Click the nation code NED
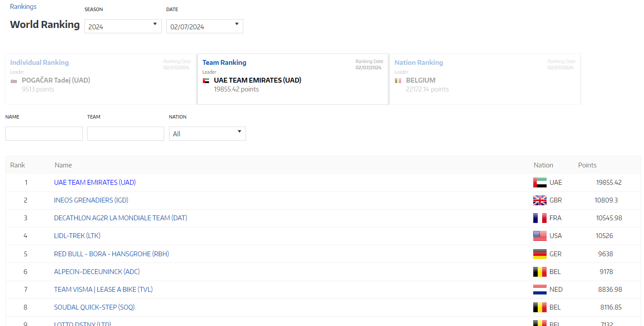The height and width of the screenshot is (326, 644). (556, 290)
